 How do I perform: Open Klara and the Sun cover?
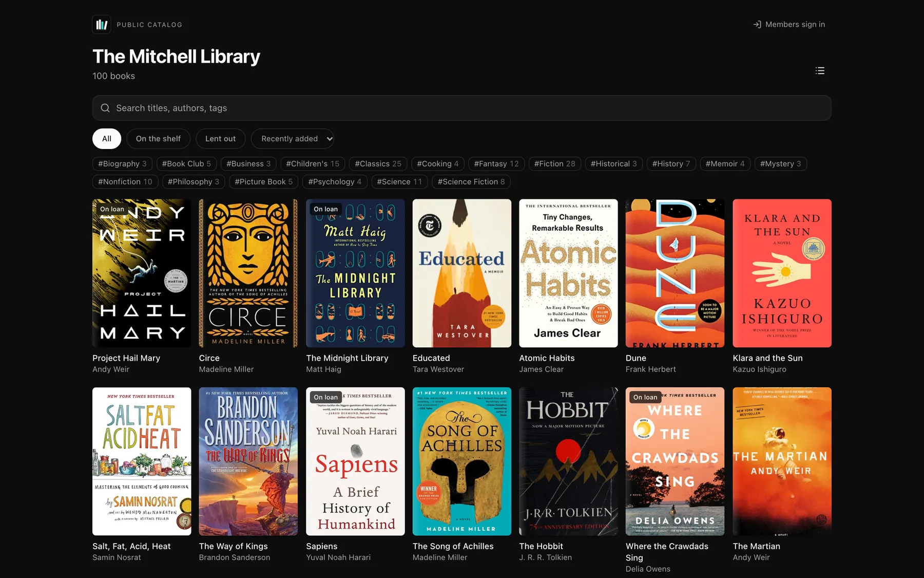pos(782,273)
